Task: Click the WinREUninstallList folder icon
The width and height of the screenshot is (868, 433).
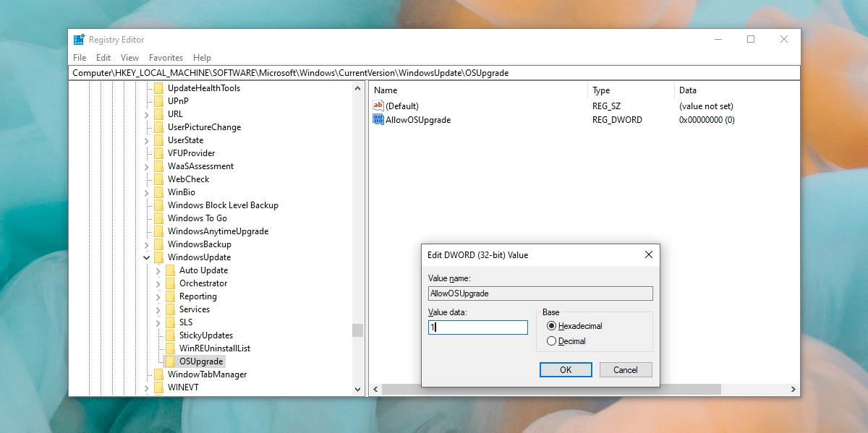Action: point(169,348)
